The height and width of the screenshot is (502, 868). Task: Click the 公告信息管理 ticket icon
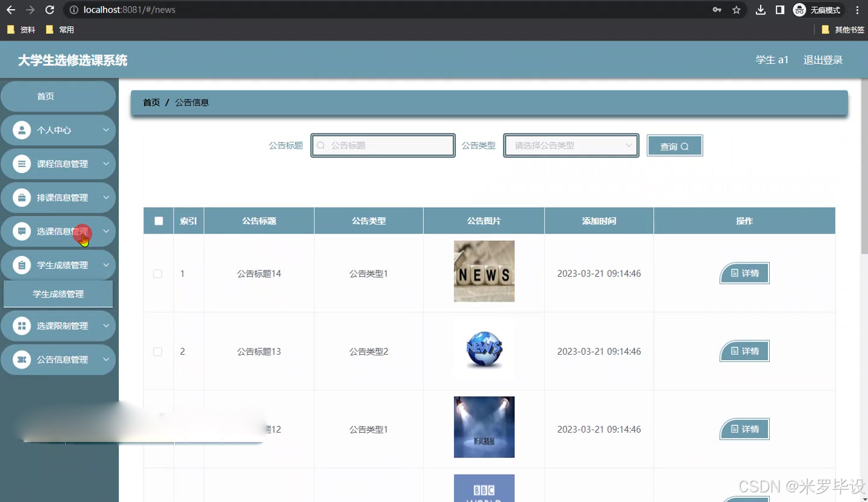point(22,360)
